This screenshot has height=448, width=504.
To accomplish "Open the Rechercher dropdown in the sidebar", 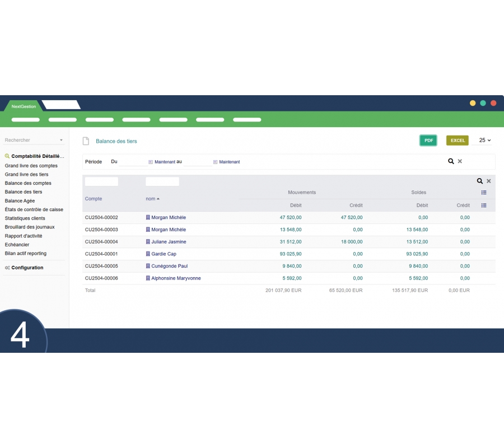I will point(61,141).
